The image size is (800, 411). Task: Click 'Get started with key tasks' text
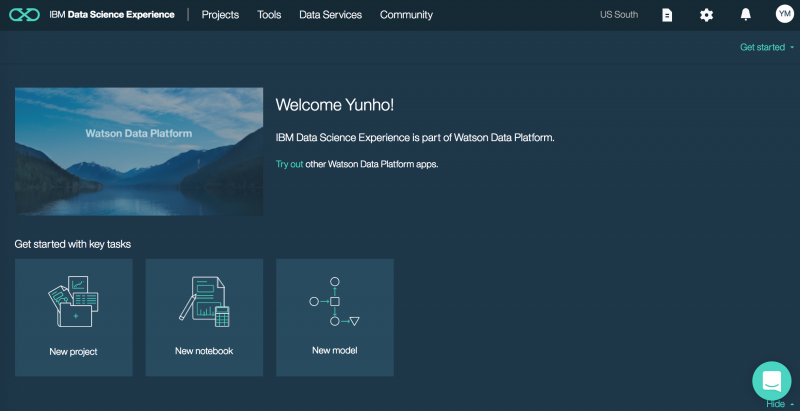[72, 244]
